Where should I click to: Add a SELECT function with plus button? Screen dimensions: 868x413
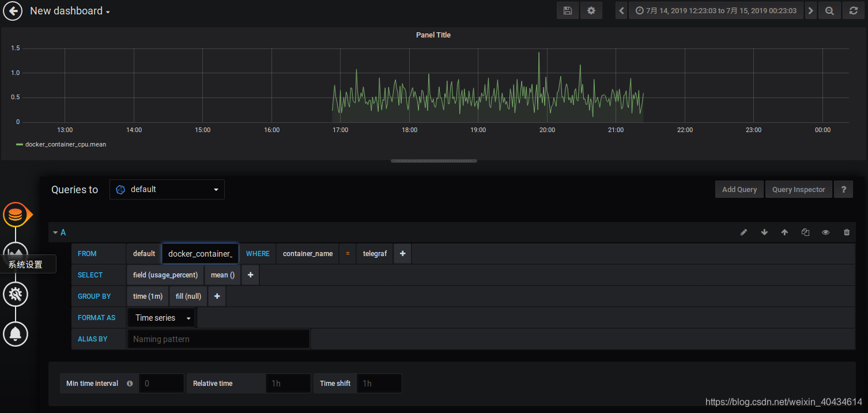[x=250, y=275]
